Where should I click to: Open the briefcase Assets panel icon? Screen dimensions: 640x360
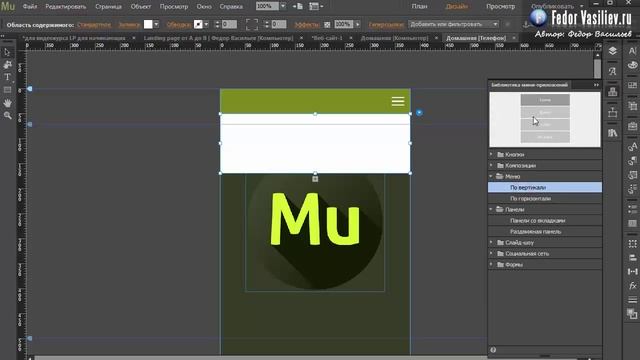point(632,126)
